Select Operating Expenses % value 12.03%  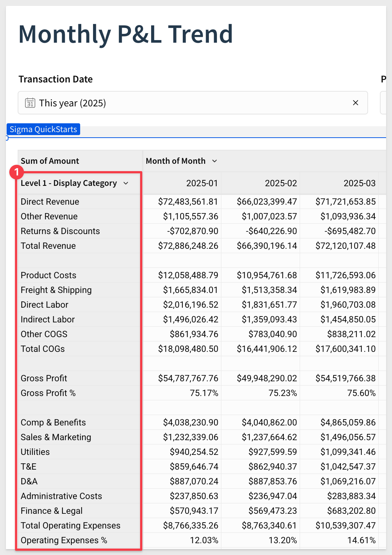(x=204, y=540)
